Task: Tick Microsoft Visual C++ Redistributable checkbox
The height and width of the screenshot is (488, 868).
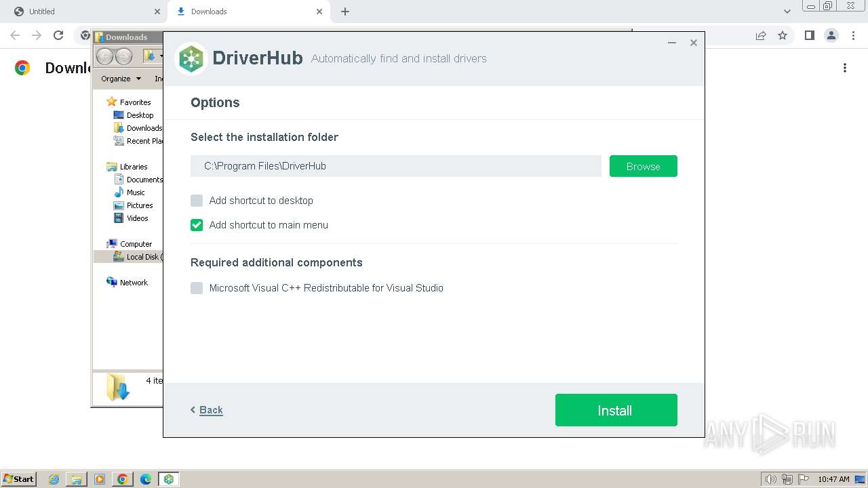Action: pos(197,288)
